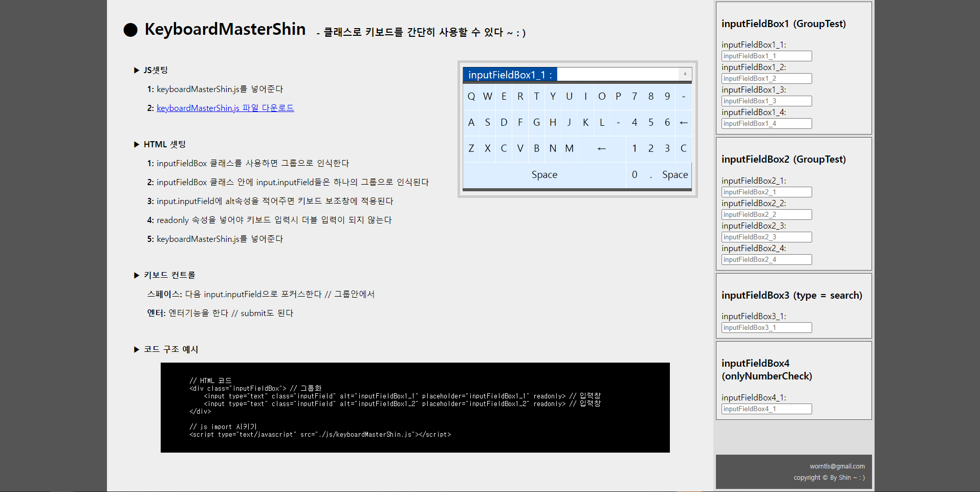Click the H key on the virtual keyboard
980x492 pixels.
pyautogui.click(x=553, y=122)
